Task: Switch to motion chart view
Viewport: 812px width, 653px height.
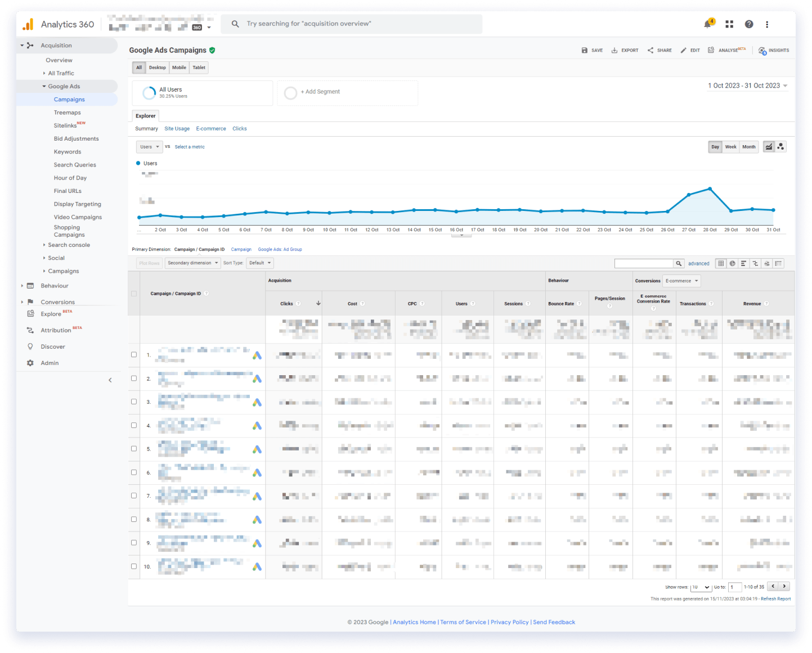Action: [x=780, y=147]
